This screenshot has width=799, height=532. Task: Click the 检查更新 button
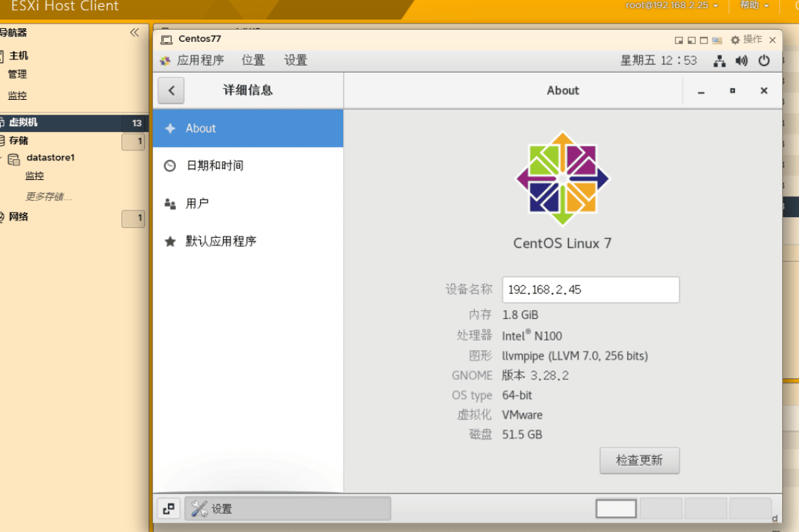tap(639, 461)
